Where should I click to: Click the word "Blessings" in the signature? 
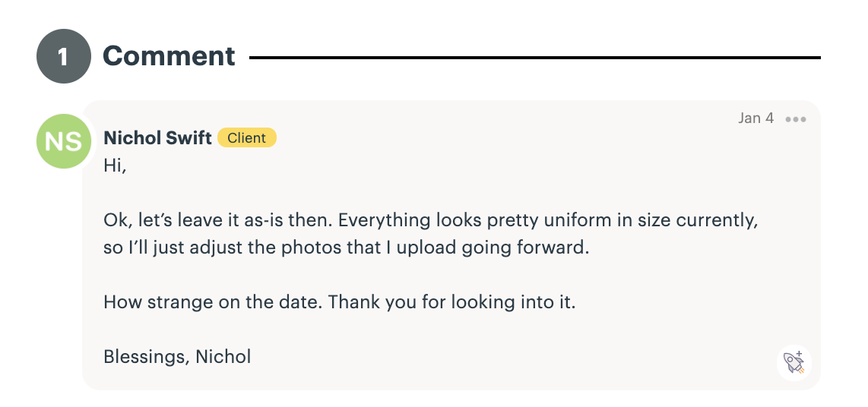tap(145, 356)
